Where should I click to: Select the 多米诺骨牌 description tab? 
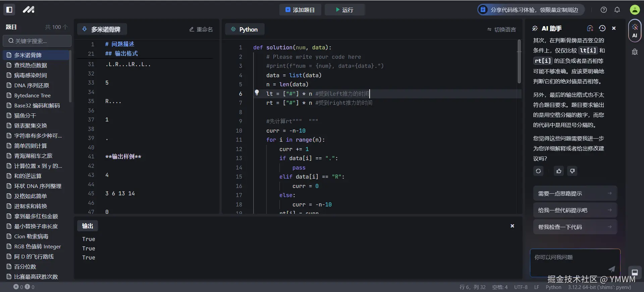coord(102,29)
